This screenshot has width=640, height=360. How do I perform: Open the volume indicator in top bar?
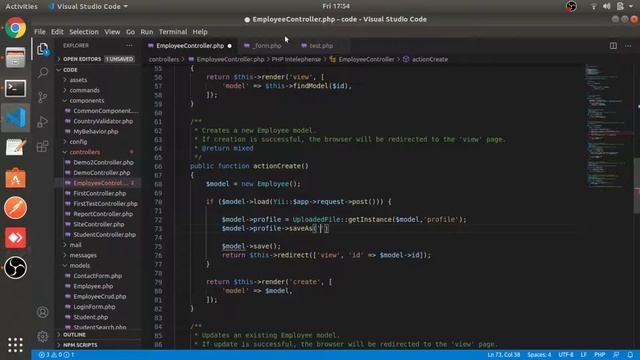click(607, 6)
